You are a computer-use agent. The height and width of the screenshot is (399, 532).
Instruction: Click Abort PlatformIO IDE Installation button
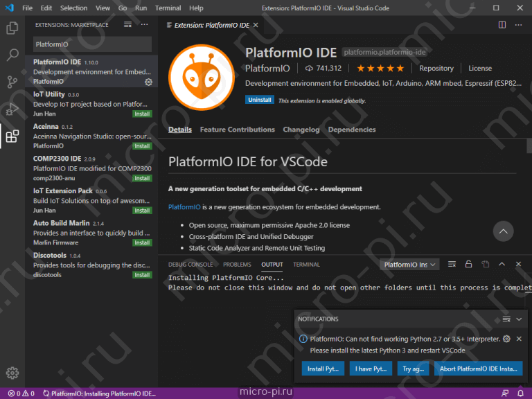click(479, 369)
